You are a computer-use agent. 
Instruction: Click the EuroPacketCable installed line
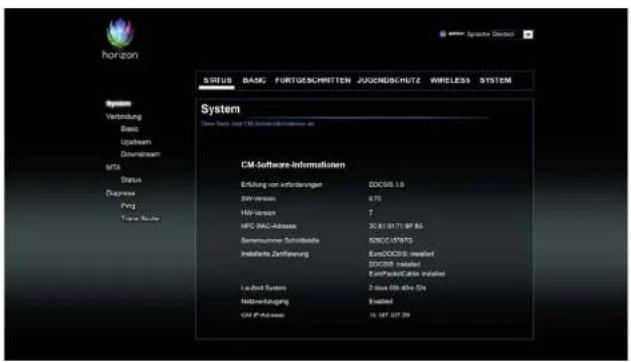(x=407, y=274)
